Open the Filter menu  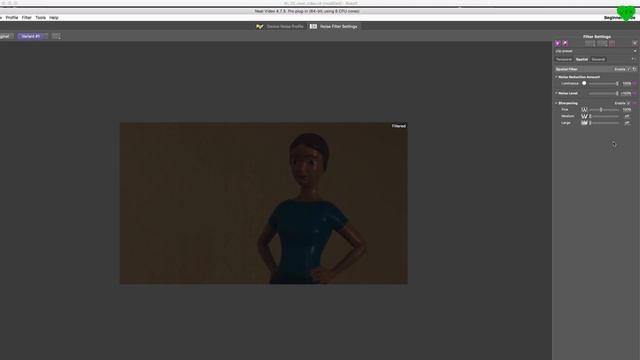tap(27, 18)
